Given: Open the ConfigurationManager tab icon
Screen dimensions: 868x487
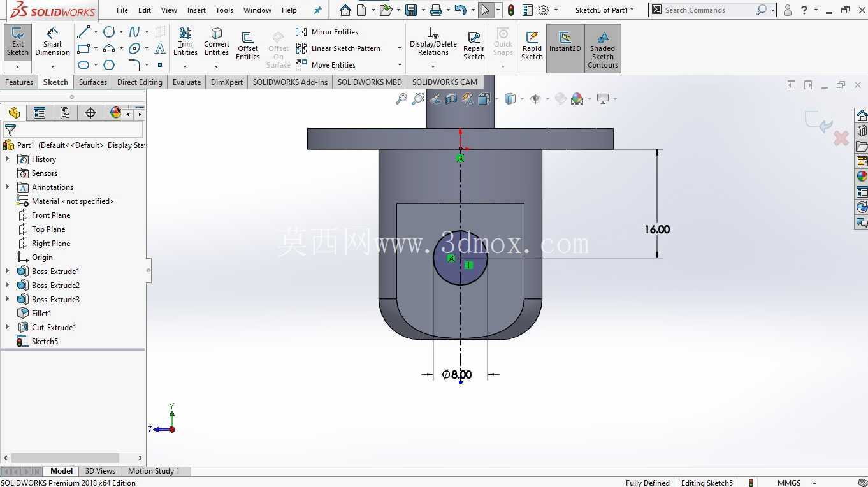Looking at the screenshot, I should (64, 113).
